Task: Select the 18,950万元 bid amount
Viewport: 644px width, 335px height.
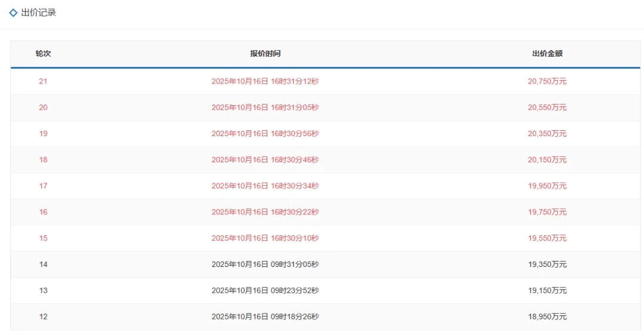Action: [547, 316]
